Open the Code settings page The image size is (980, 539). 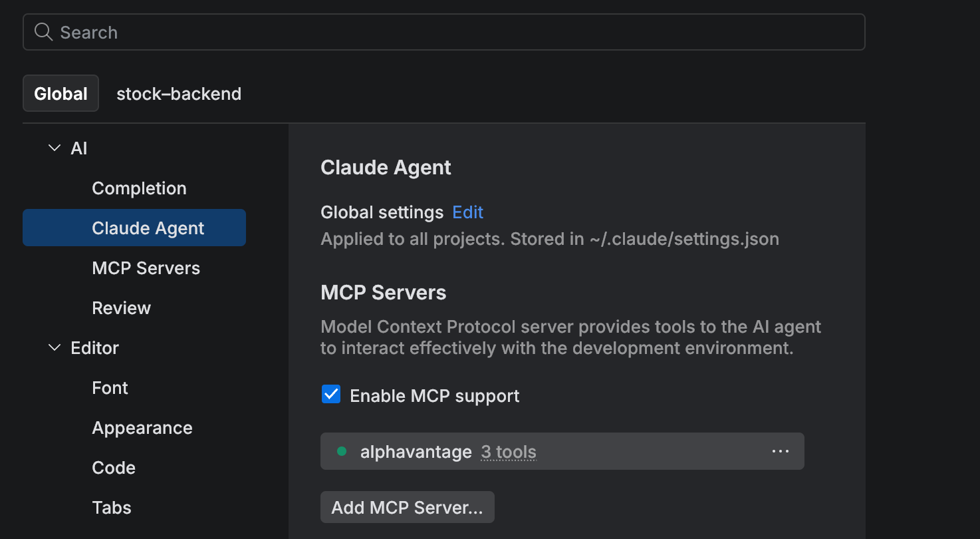tap(114, 468)
